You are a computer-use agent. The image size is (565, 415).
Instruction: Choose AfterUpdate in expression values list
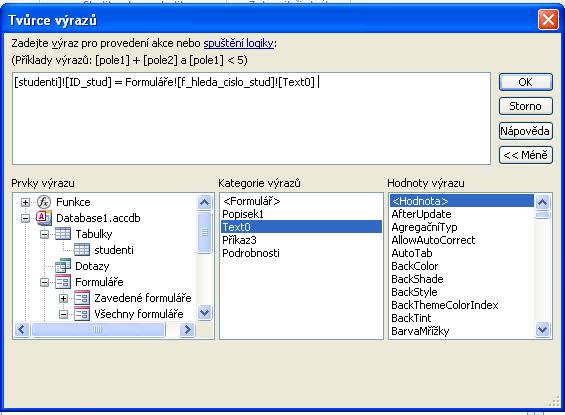click(x=421, y=214)
